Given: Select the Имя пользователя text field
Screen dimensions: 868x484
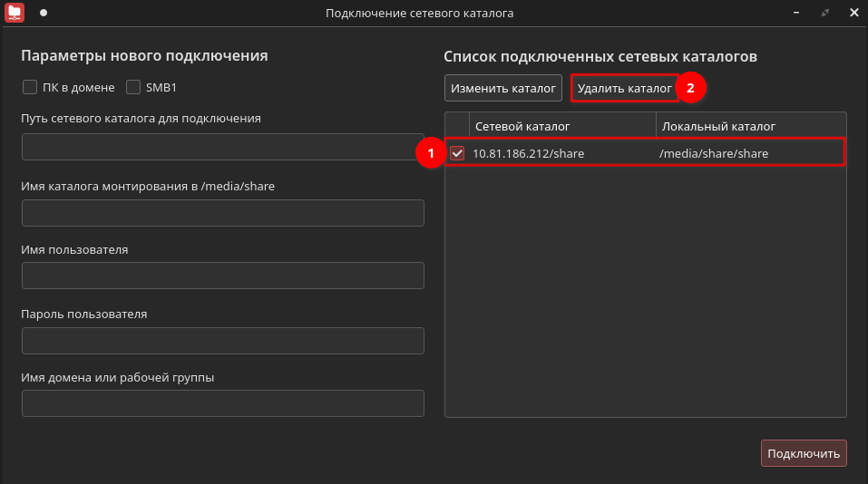Looking at the screenshot, I should pyautogui.click(x=222, y=276).
